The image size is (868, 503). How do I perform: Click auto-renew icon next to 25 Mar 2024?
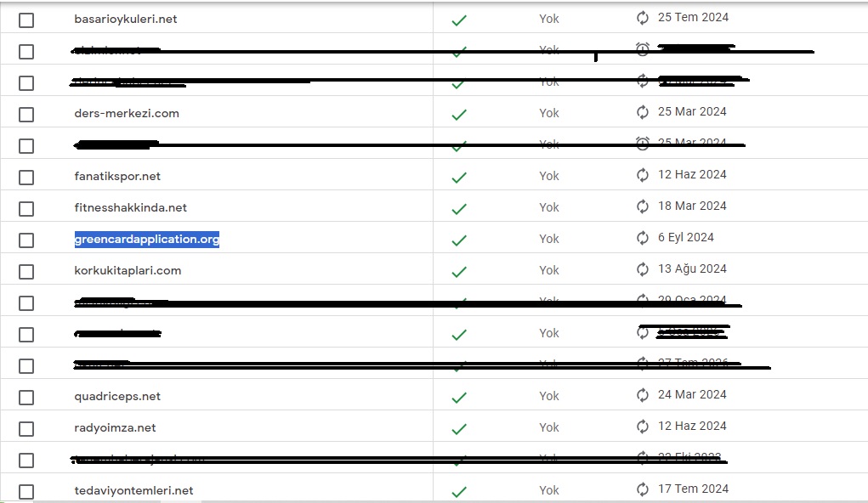[642, 112]
